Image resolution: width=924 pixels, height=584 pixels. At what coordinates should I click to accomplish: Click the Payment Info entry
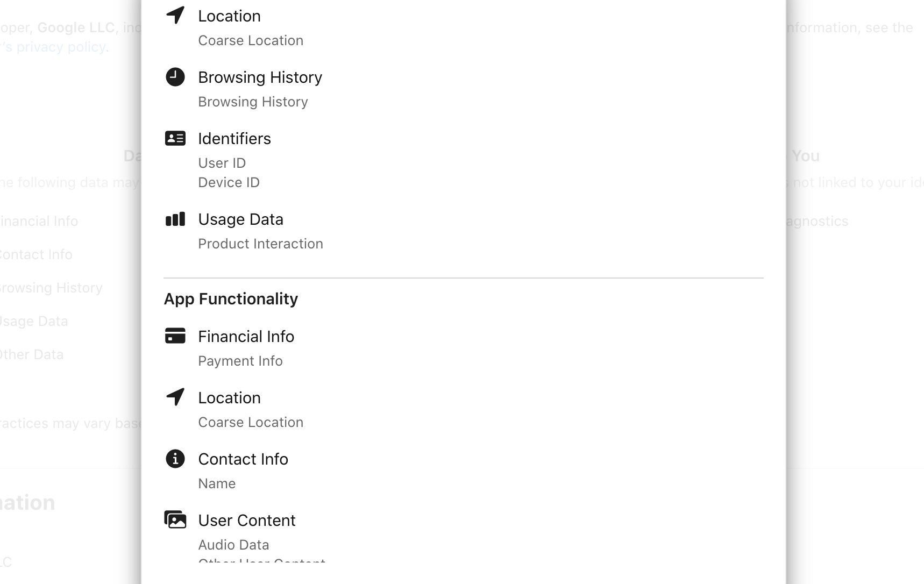(240, 361)
